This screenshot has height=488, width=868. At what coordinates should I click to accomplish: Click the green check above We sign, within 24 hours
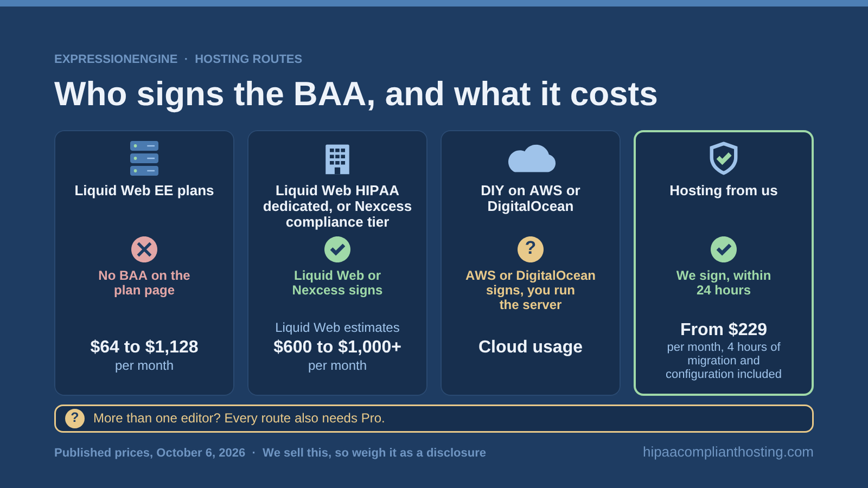724,249
